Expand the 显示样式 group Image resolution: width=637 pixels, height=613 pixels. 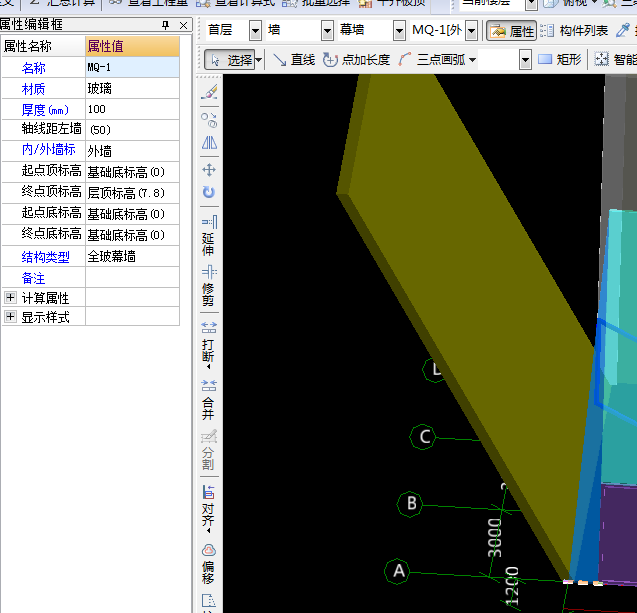tap(11, 316)
